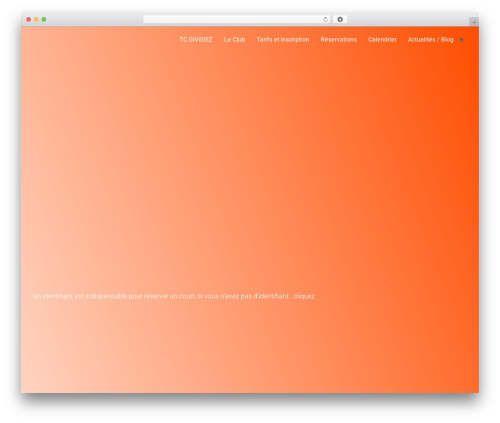Open the Calendrier page
Viewport: 500px width, 423px height.
click(382, 40)
